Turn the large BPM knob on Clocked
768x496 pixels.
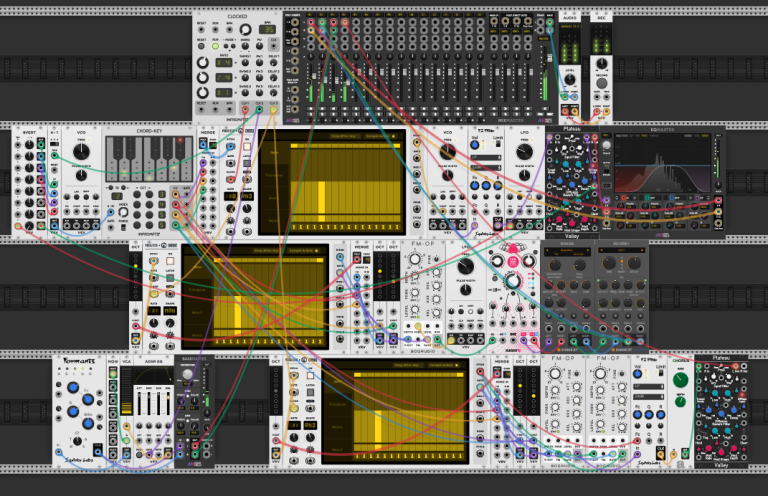coord(245,29)
